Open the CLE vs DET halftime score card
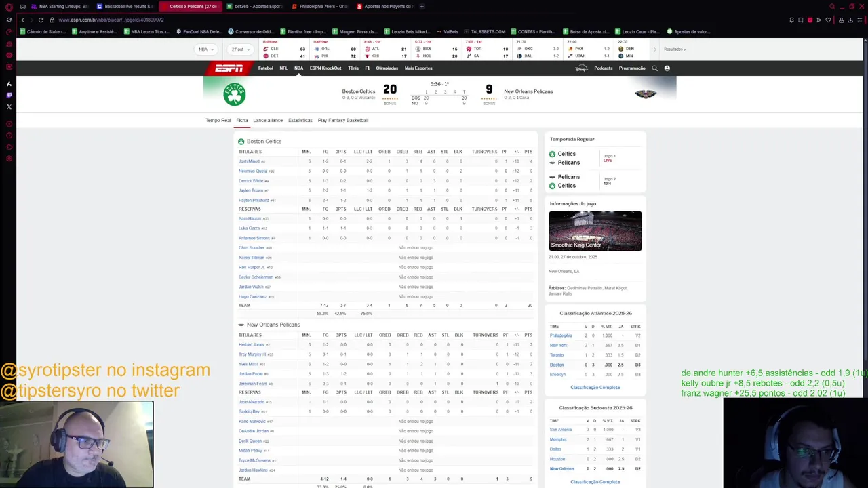This screenshot has height=488, width=868. point(283,49)
